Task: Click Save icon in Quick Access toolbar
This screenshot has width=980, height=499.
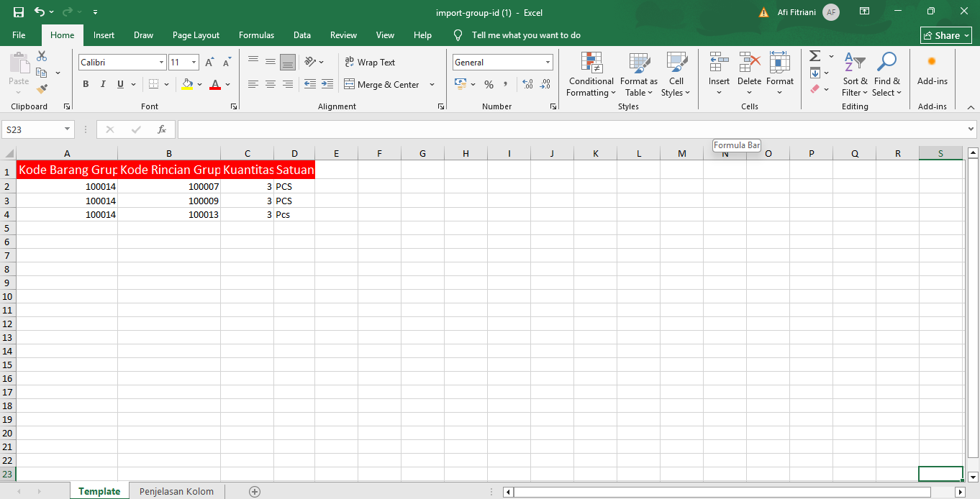Action: point(19,12)
